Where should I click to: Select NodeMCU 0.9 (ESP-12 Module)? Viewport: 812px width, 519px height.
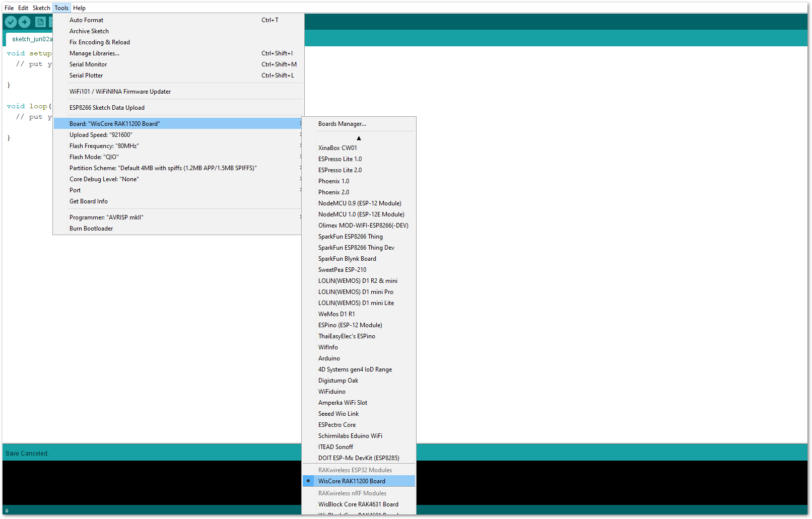pos(359,203)
